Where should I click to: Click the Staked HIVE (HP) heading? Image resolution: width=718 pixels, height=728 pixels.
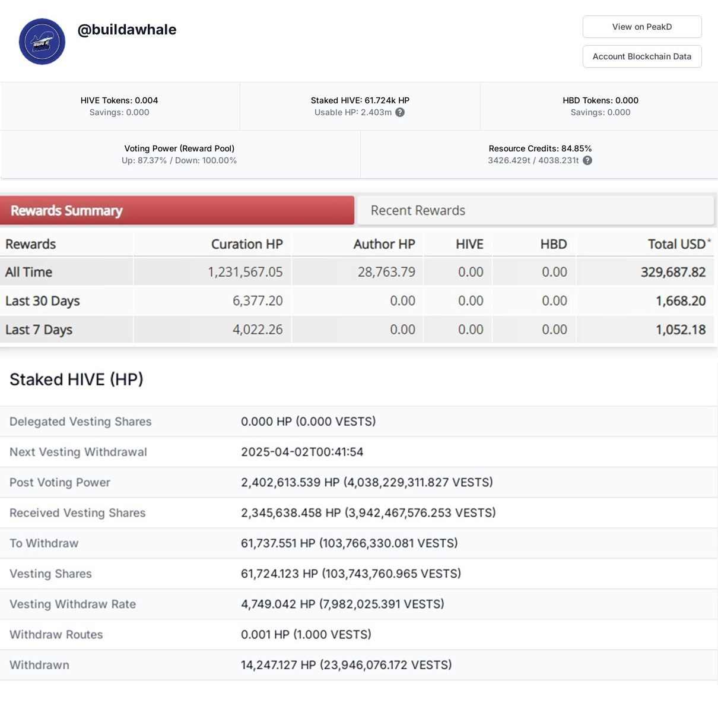pos(77,379)
